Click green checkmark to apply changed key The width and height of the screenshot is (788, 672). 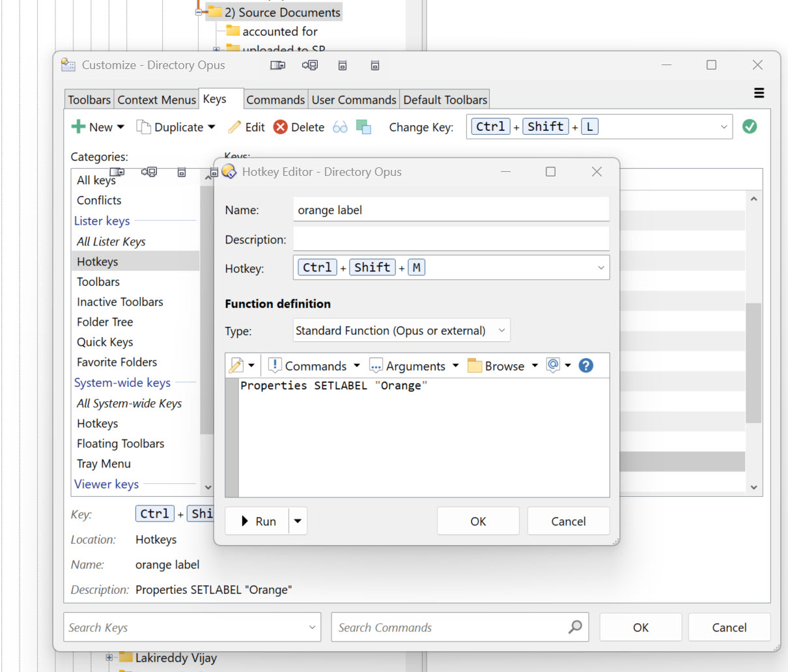(750, 126)
